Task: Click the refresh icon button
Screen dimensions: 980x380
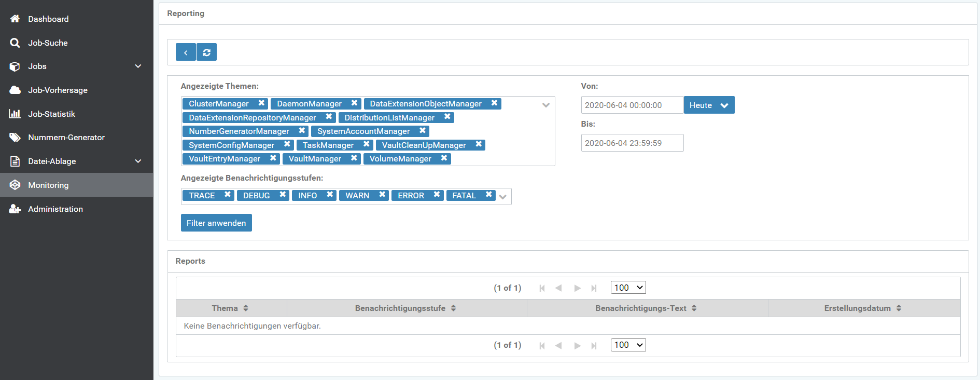Action: (x=206, y=52)
